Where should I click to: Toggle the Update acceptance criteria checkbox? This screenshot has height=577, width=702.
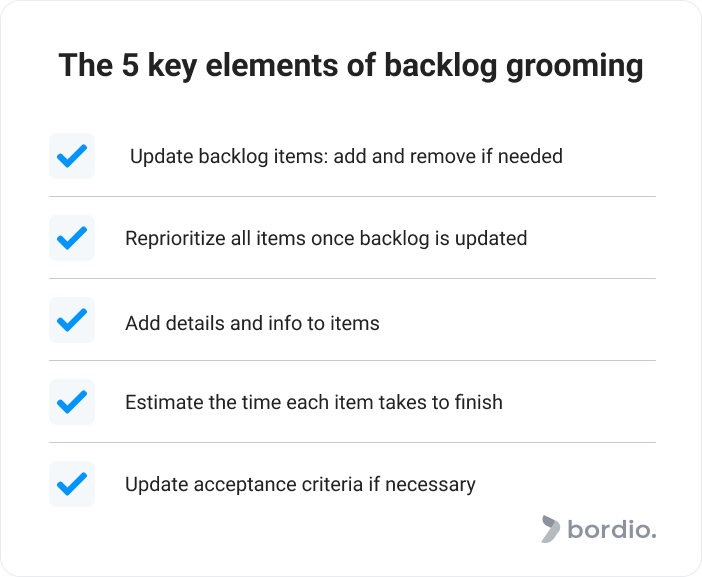pyautogui.click(x=72, y=483)
